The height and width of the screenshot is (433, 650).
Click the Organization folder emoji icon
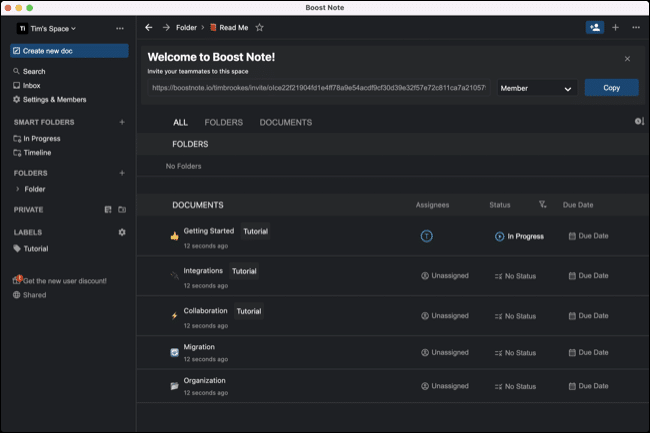click(175, 386)
